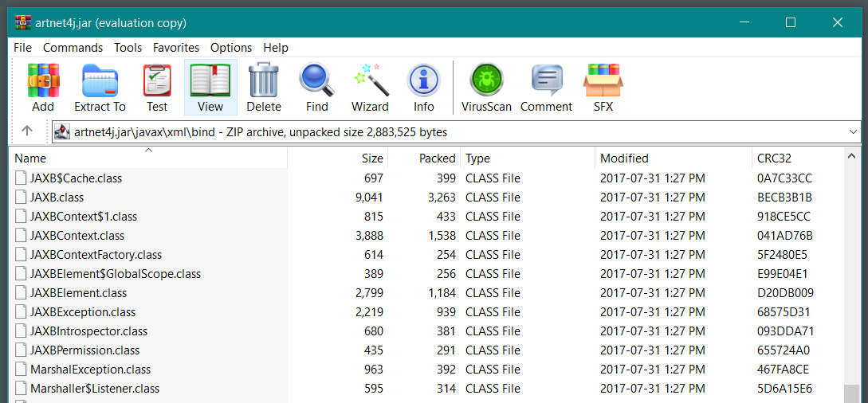Select the file name JAXBIntrospector.class
The height and width of the screenshot is (403, 868).
89,331
